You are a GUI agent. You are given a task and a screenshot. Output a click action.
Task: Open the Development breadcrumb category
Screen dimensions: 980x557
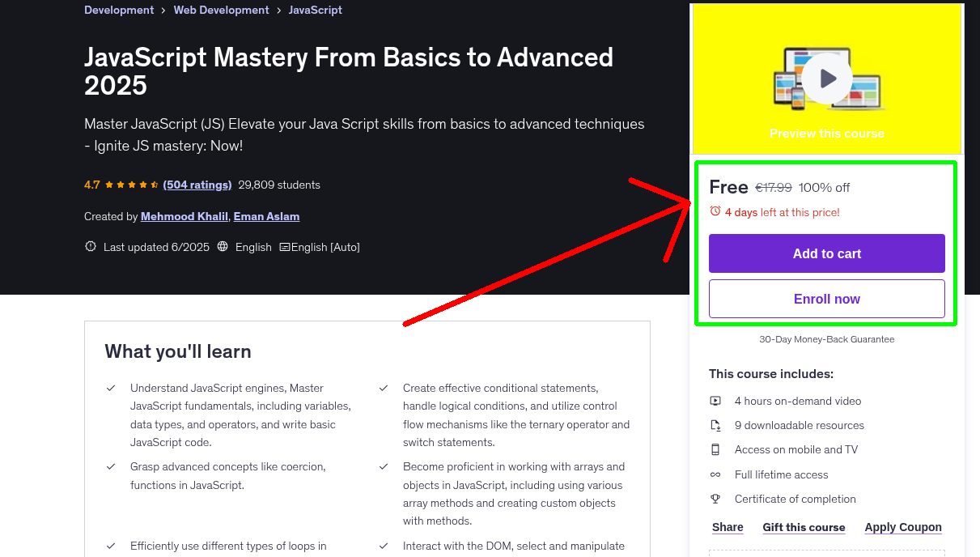pos(119,10)
